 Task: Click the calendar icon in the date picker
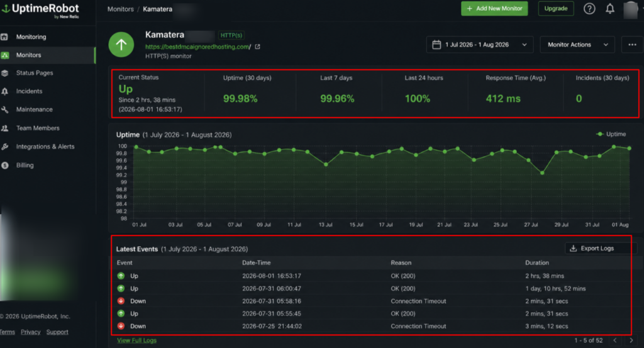coord(436,45)
